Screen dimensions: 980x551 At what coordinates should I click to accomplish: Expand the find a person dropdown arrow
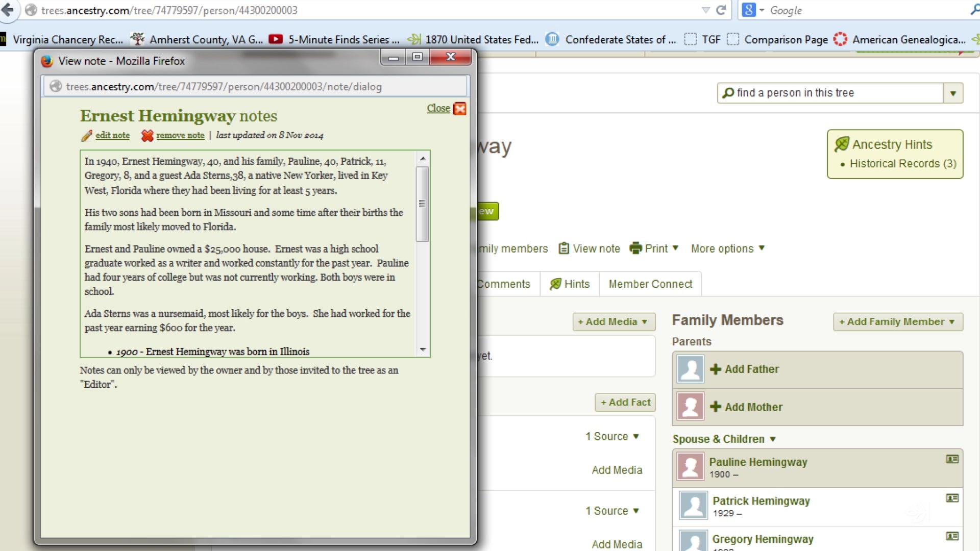pos(953,93)
